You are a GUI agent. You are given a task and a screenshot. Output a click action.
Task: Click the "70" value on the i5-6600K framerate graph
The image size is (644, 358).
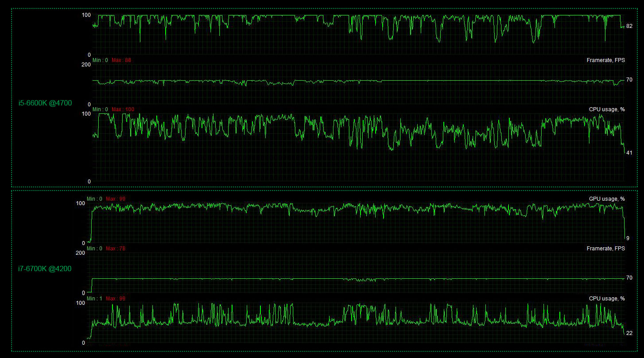coord(629,80)
